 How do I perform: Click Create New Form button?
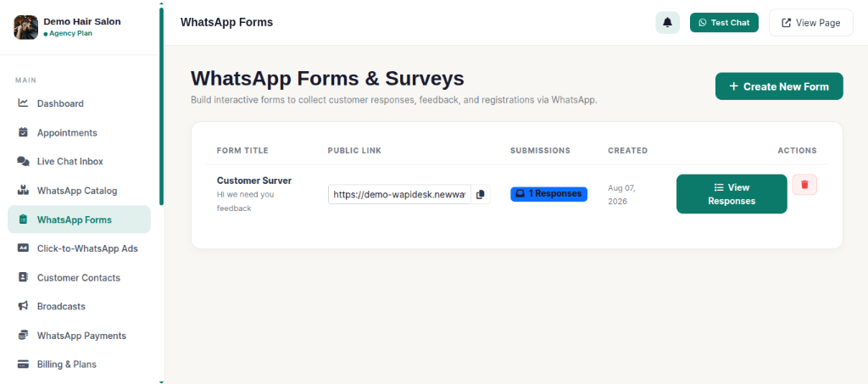[779, 86]
